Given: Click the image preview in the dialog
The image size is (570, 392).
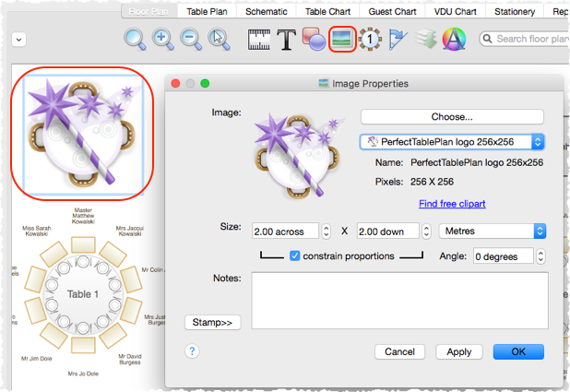Looking at the screenshot, I should (299, 156).
